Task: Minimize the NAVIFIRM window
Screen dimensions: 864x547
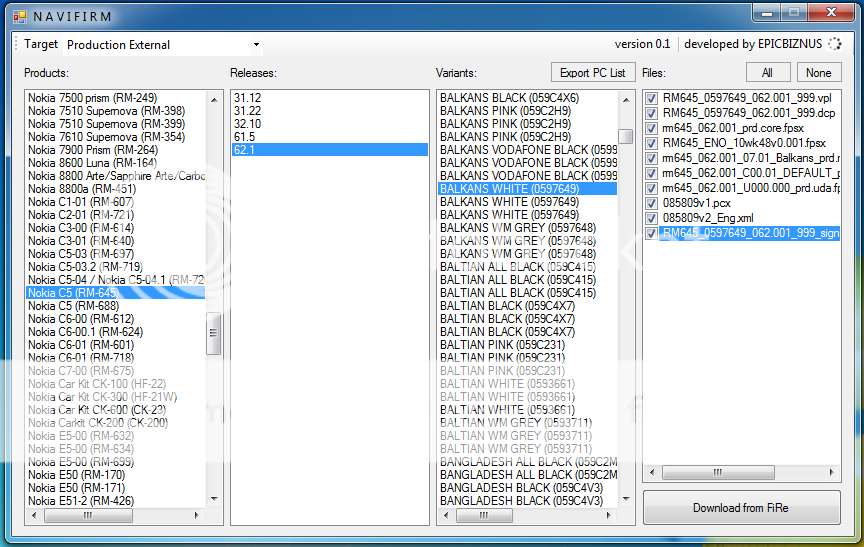Action: click(768, 13)
